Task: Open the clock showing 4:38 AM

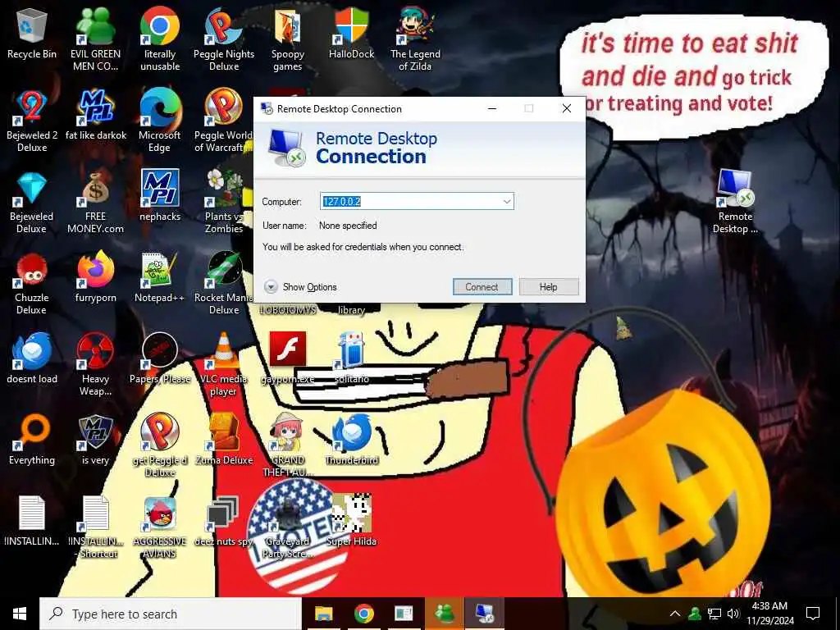Action: click(x=770, y=614)
